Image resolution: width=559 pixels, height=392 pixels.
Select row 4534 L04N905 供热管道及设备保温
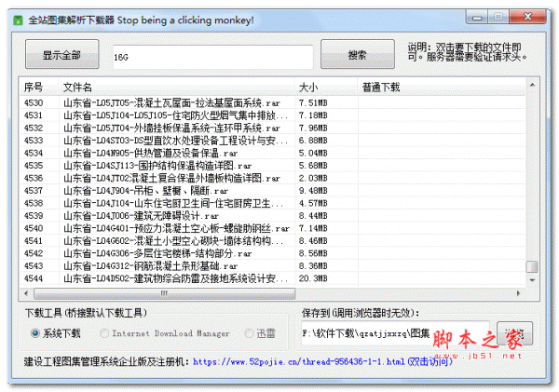click(273, 154)
